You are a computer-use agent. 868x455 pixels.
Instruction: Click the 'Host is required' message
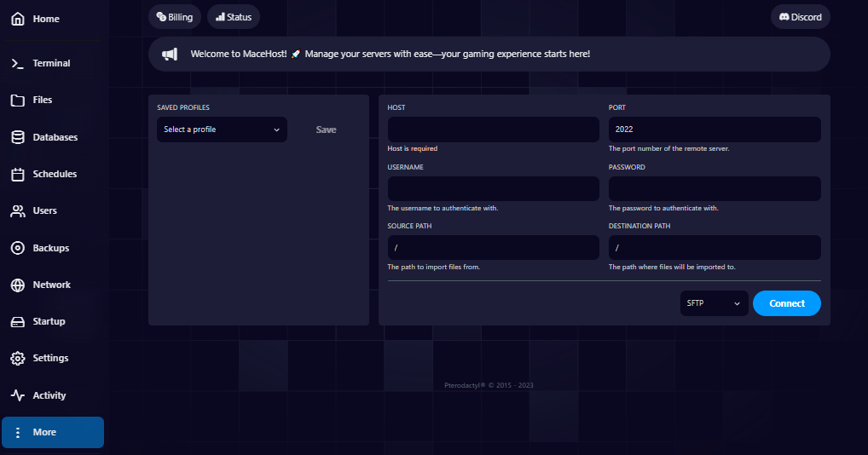tap(413, 149)
